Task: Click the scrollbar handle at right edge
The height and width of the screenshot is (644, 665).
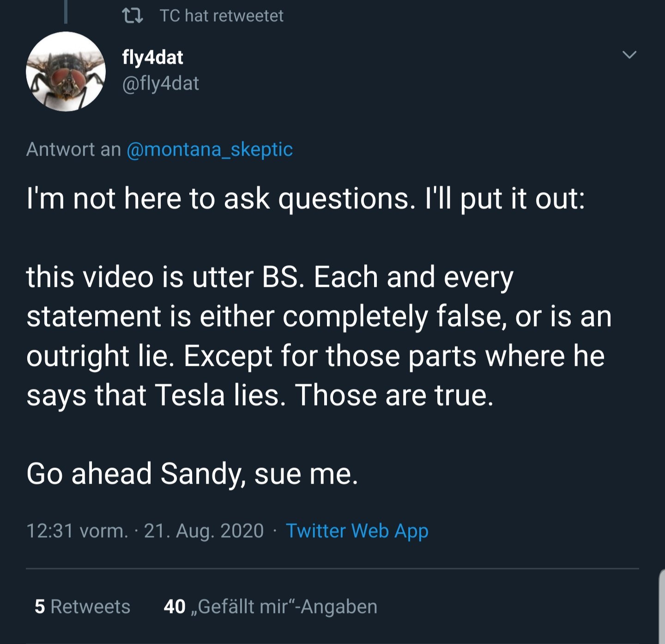Action: (662, 607)
